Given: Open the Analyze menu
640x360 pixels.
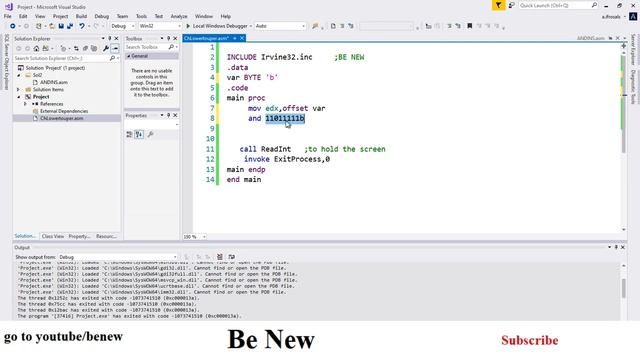Looking at the screenshot, I should (x=179, y=16).
